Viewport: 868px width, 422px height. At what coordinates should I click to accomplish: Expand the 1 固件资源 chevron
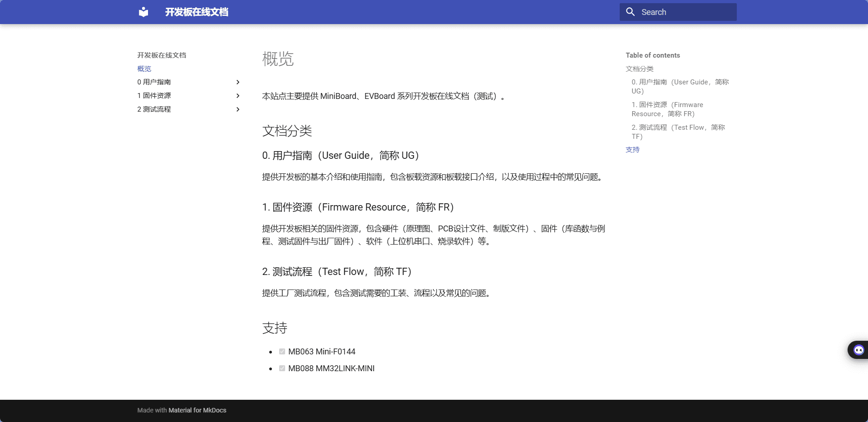(x=238, y=96)
